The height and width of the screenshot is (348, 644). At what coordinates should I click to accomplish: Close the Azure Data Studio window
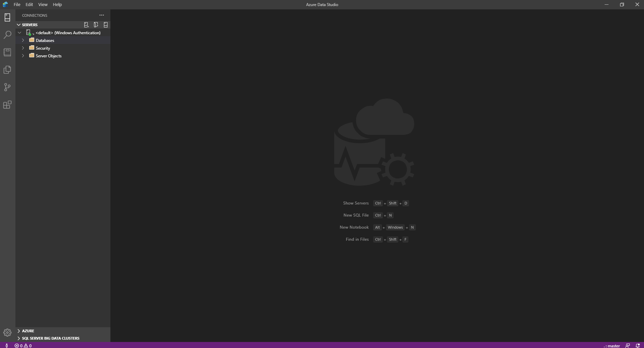tap(637, 4)
